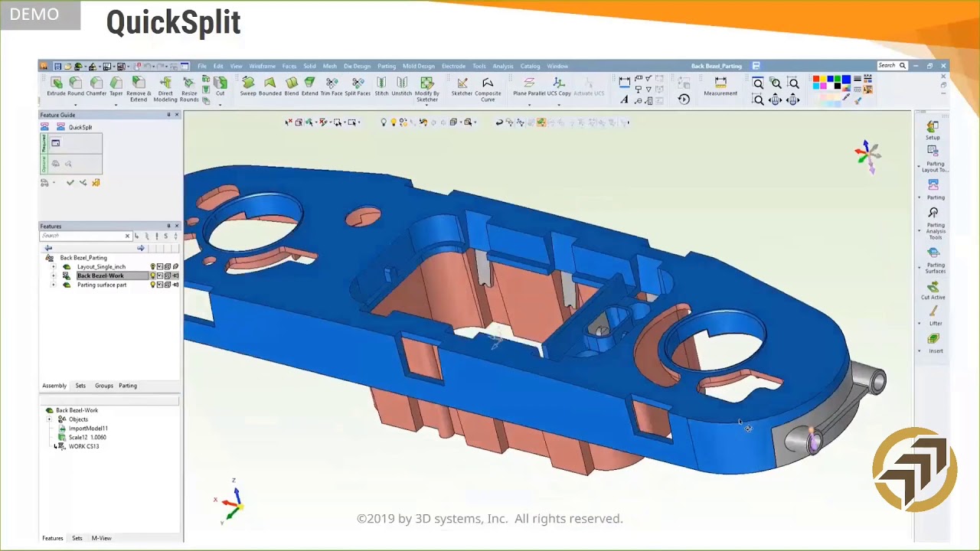
Task: Open the Sketcher tool
Action: [462, 86]
